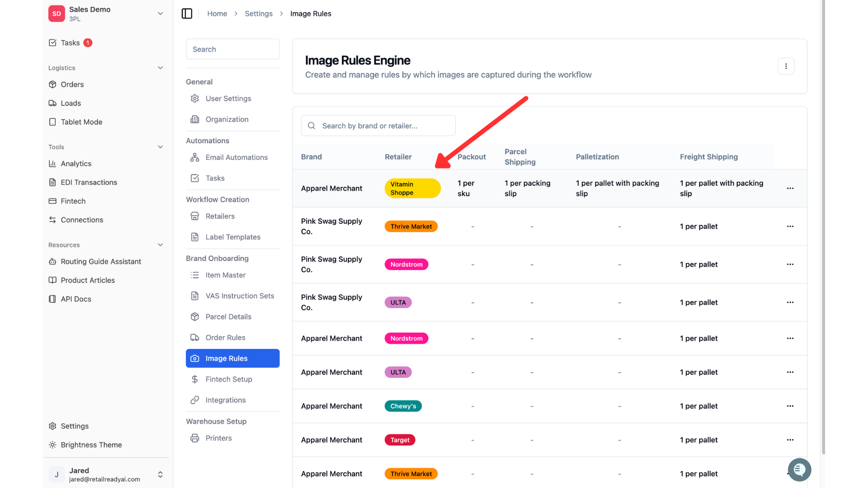Open Automations Tasks settings entry

pos(232,178)
